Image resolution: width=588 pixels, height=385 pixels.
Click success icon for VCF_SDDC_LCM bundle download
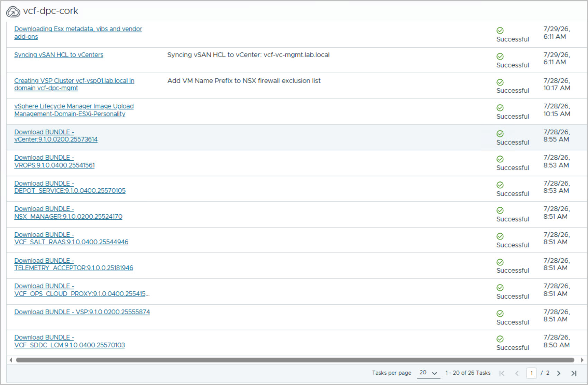(500, 339)
